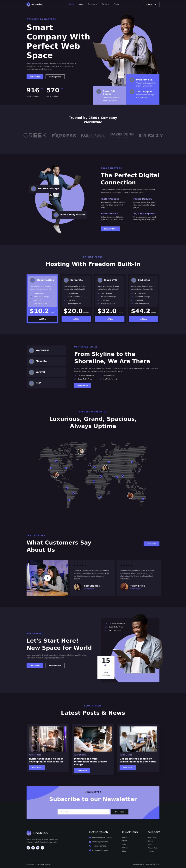The image size is (186, 868).
Task: Select the Laravel capability item
Action: (x=46, y=372)
